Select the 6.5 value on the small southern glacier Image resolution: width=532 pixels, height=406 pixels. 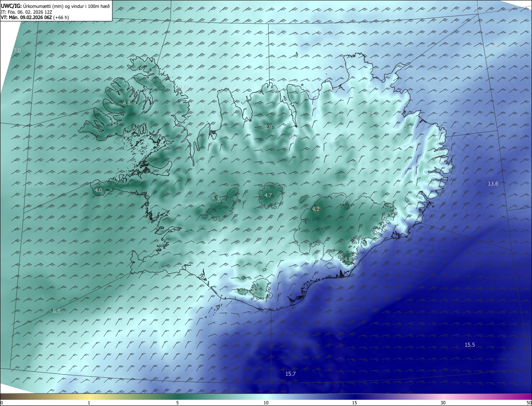tap(256, 290)
